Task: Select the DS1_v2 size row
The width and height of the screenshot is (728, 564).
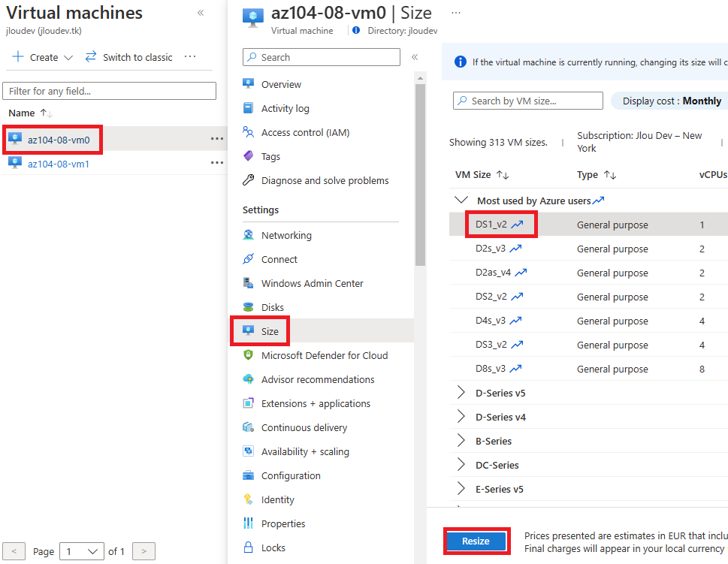Action: [588, 225]
